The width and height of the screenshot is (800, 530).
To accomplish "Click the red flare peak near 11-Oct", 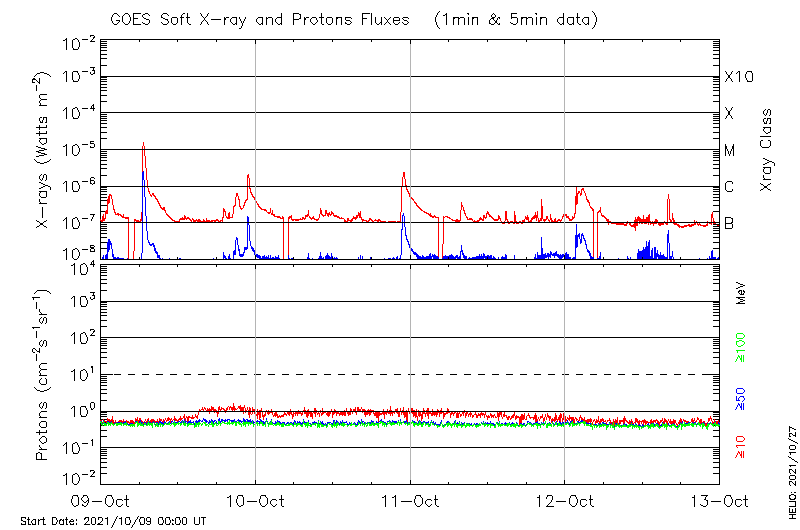I will pos(404,173).
